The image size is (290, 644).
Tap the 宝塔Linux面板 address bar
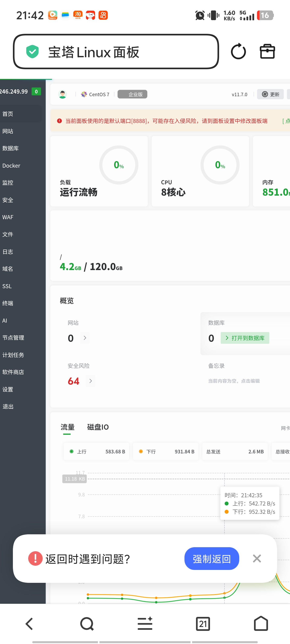pyautogui.click(x=116, y=52)
